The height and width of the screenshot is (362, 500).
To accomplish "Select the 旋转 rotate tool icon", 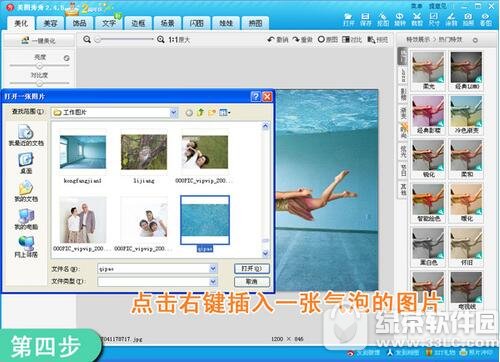I will point(400,19).
